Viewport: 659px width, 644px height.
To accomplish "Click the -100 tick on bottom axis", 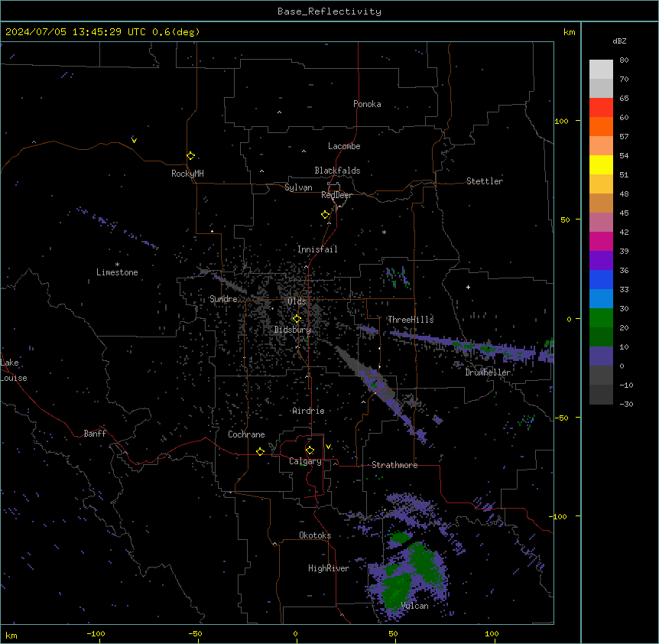I will pos(96,633).
